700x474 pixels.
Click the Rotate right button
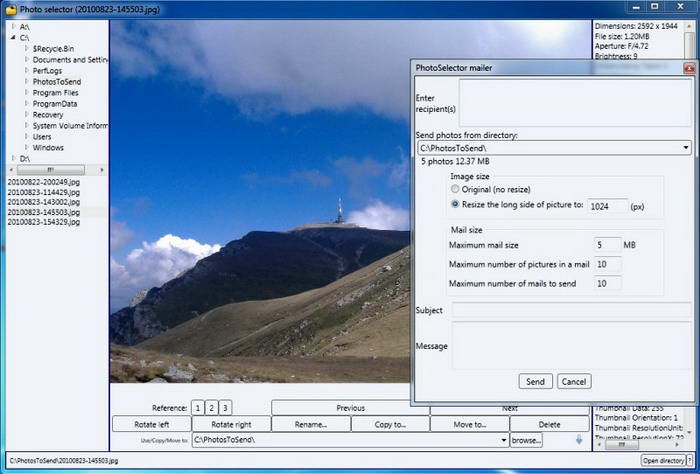coord(231,424)
